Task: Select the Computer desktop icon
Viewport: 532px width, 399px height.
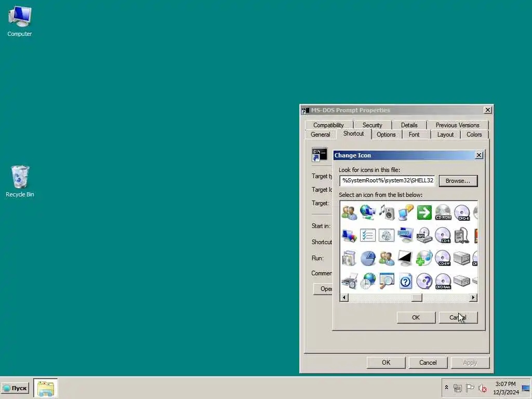Action: pyautogui.click(x=20, y=21)
